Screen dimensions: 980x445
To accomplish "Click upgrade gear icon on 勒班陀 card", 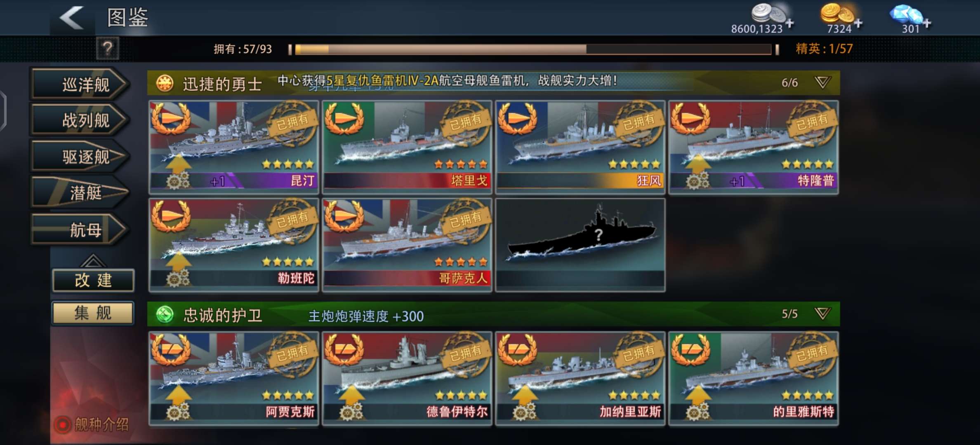I will (x=178, y=278).
